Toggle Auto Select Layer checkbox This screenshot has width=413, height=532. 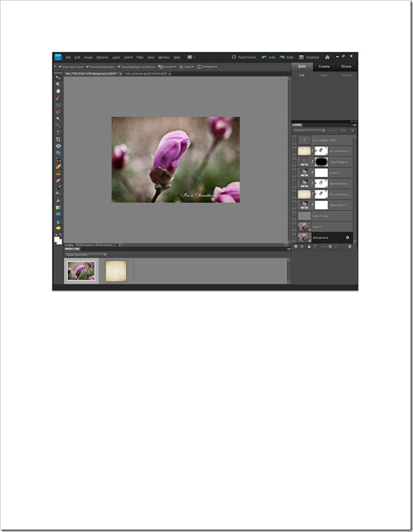click(60, 67)
